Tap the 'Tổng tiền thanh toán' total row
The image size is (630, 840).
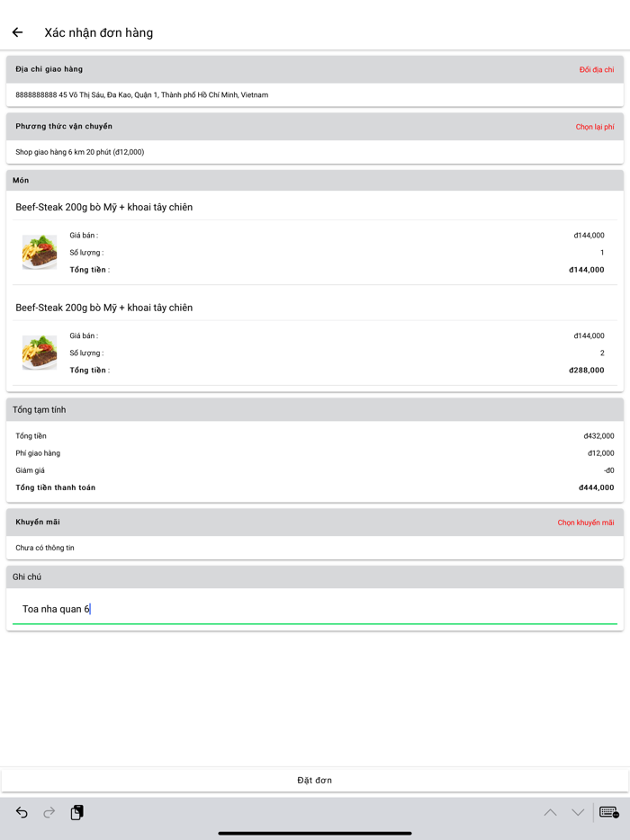315,487
